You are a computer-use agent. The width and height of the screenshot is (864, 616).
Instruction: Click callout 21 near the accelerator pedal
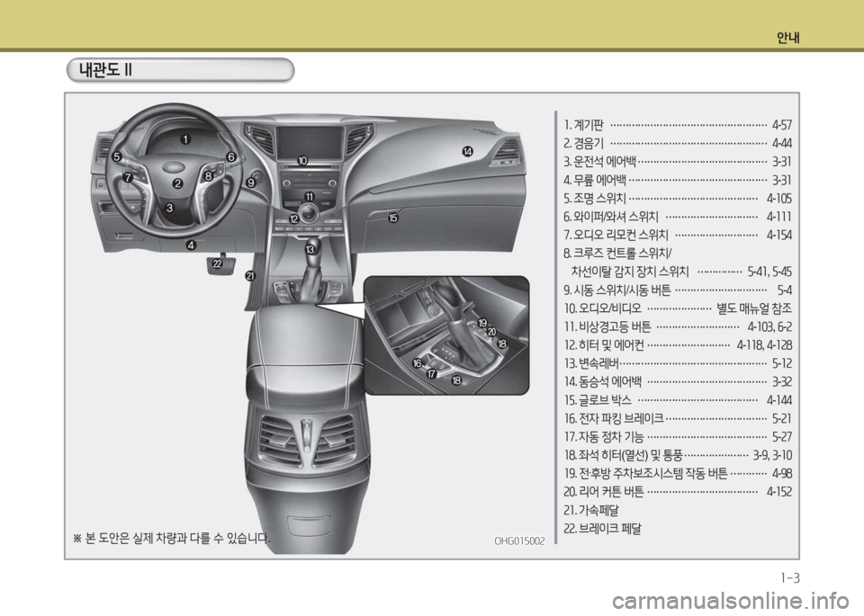tap(250, 275)
